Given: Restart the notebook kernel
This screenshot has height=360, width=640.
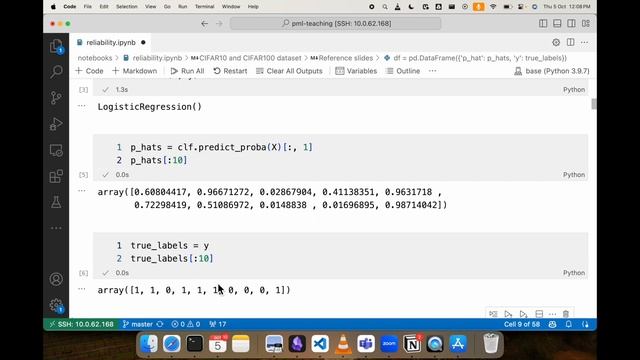Looking at the screenshot, I should (x=230, y=71).
